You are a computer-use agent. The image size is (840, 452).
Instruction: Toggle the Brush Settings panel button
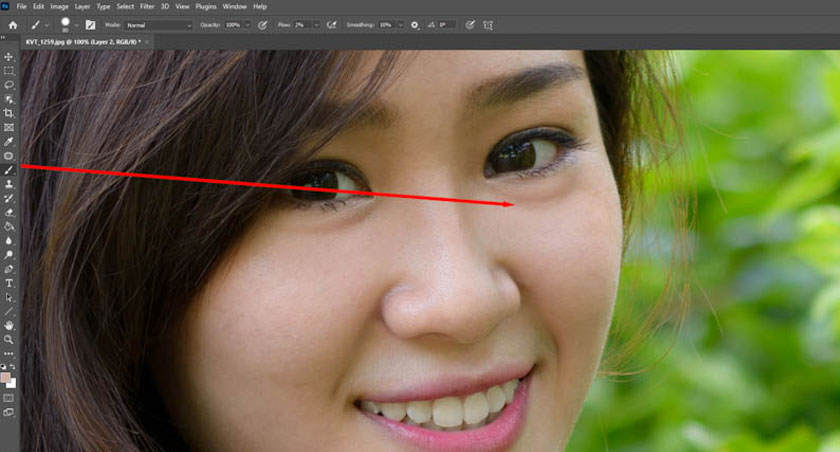click(x=90, y=25)
